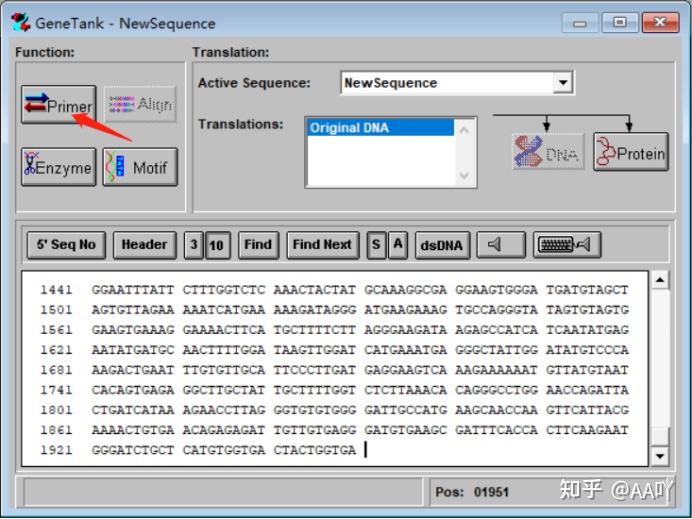Maximize the GeneTank window
The image size is (692, 519).
coord(620,22)
